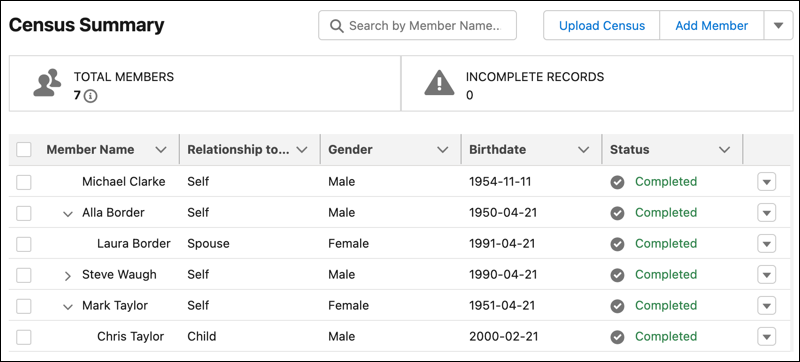Check the Michael Clarke row checkbox
Image resolution: width=800 pixels, height=362 pixels.
coord(23,182)
